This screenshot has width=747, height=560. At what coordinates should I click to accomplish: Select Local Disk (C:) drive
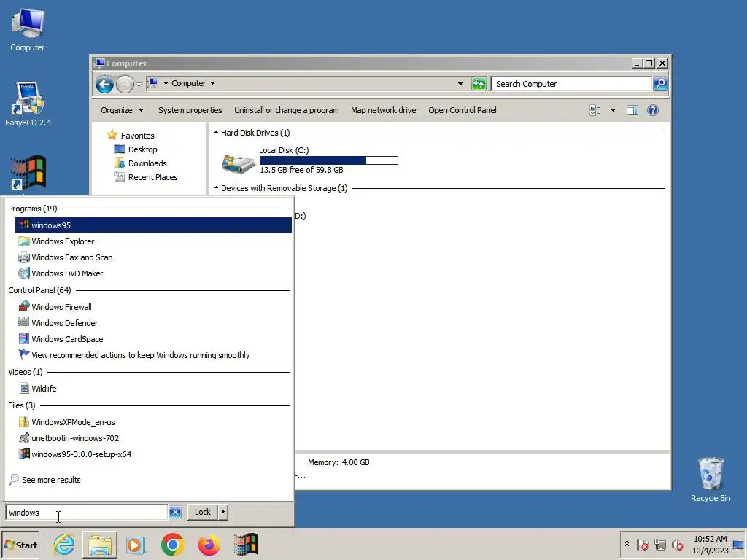point(309,160)
